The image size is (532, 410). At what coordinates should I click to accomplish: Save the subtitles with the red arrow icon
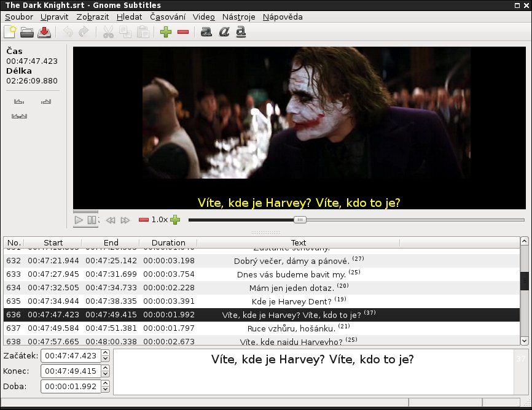tap(44, 32)
